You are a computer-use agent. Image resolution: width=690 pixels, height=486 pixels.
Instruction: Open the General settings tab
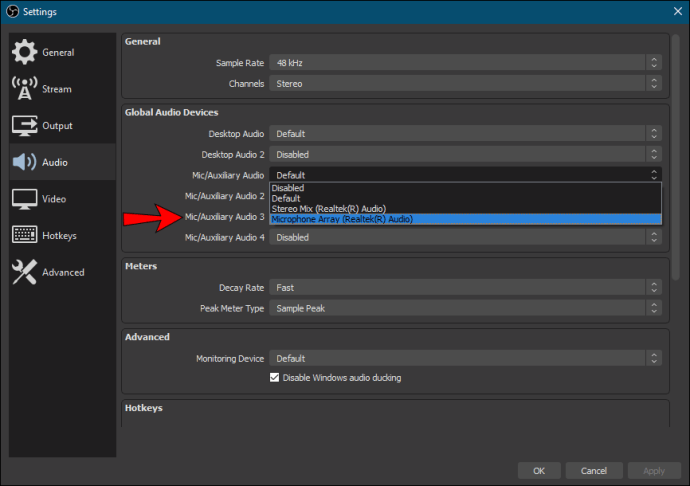click(62, 52)
